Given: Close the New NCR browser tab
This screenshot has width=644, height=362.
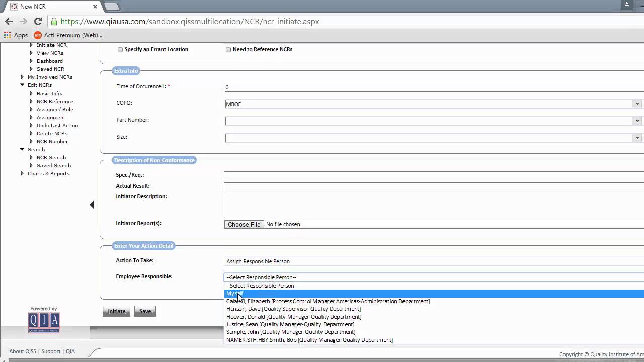Looking at the screenshot, I should pyautogui.click(x=95, y=7).
